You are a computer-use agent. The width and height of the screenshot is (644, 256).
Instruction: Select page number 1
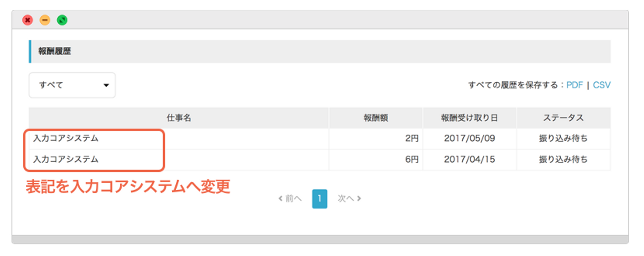[x=320, y=199]
